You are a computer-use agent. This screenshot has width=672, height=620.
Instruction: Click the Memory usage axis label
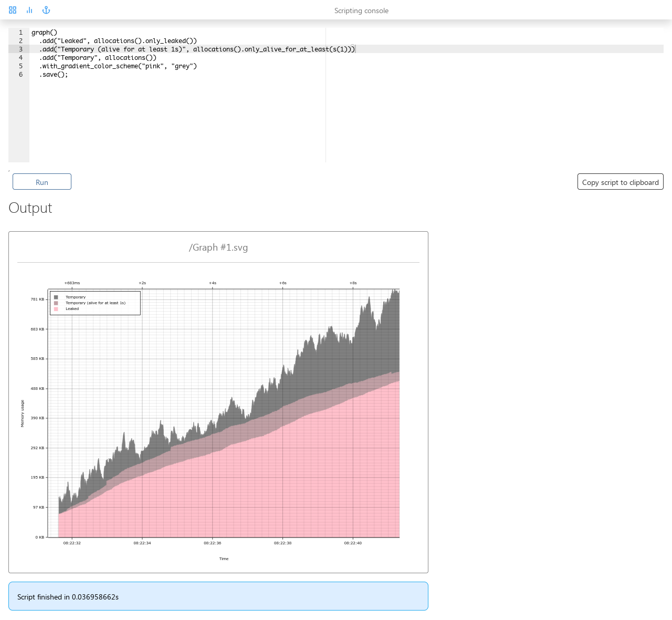click(x=23, y=414)
